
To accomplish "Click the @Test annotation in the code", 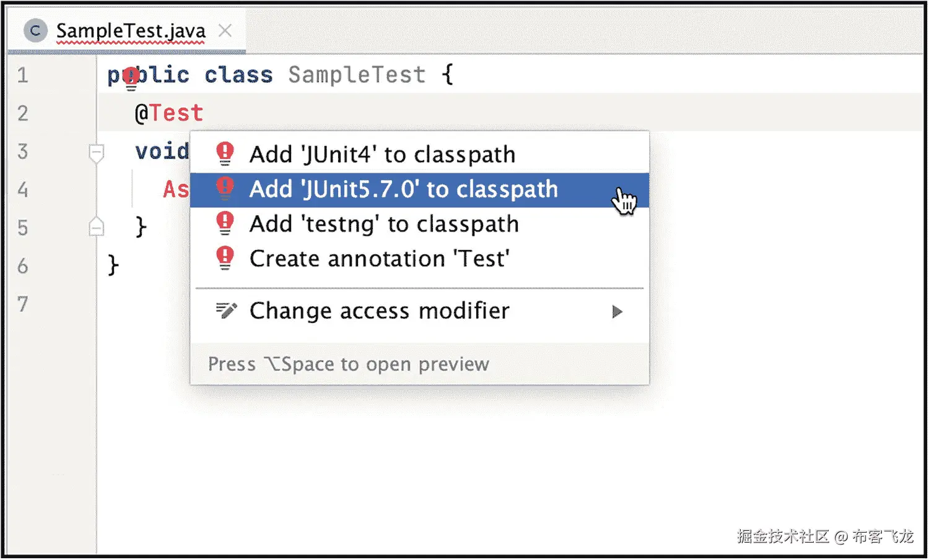I will (x=169, y=113).
